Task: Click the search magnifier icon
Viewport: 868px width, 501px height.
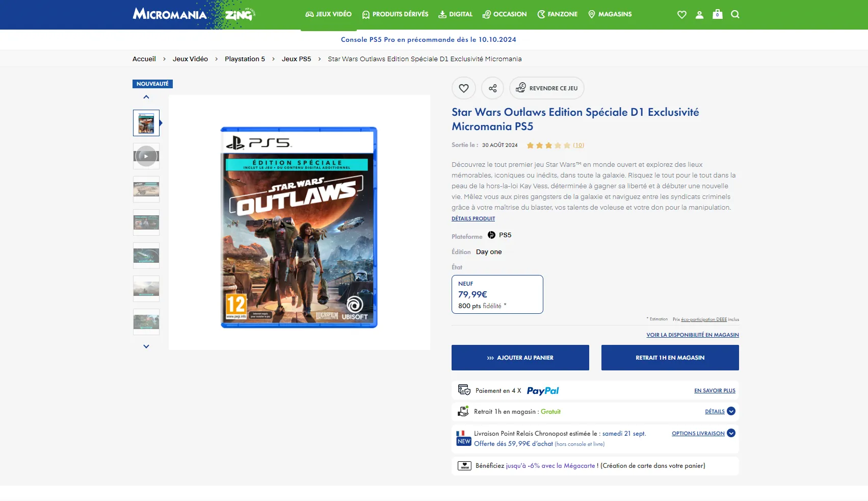Action: pos(735,14)
